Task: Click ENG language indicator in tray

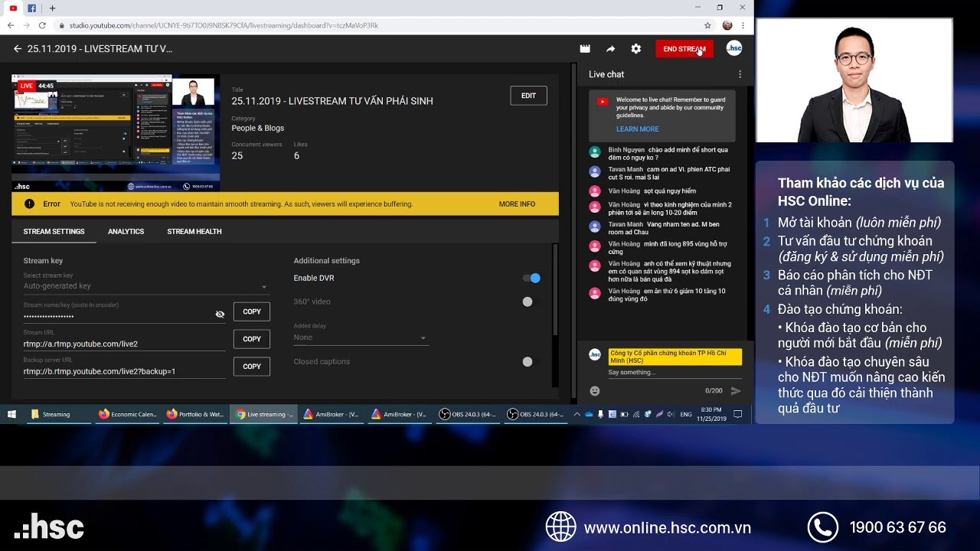Action: pyautogui.click(x=685, y=414)
